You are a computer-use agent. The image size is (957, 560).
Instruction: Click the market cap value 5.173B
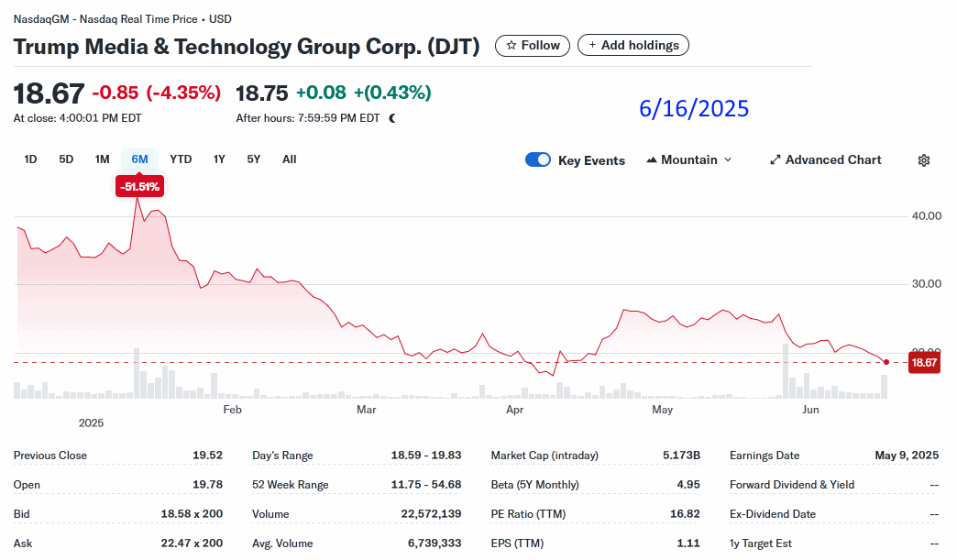[681, 456]
